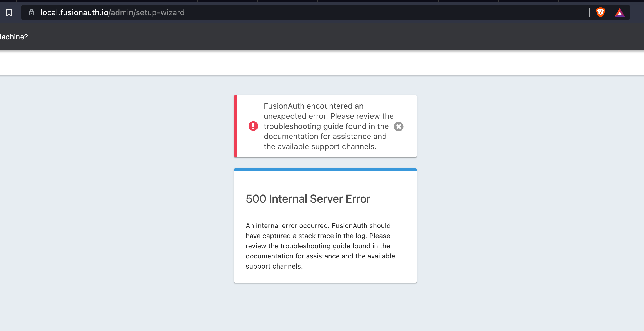Click the 500 Internal Server Error heading
Viewport: 644px width, 331px height.
[308, 198]
